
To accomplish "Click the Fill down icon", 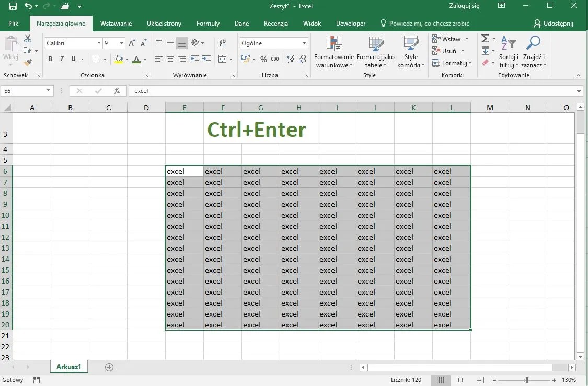I will pyautogui.click(x=485, y=51).
